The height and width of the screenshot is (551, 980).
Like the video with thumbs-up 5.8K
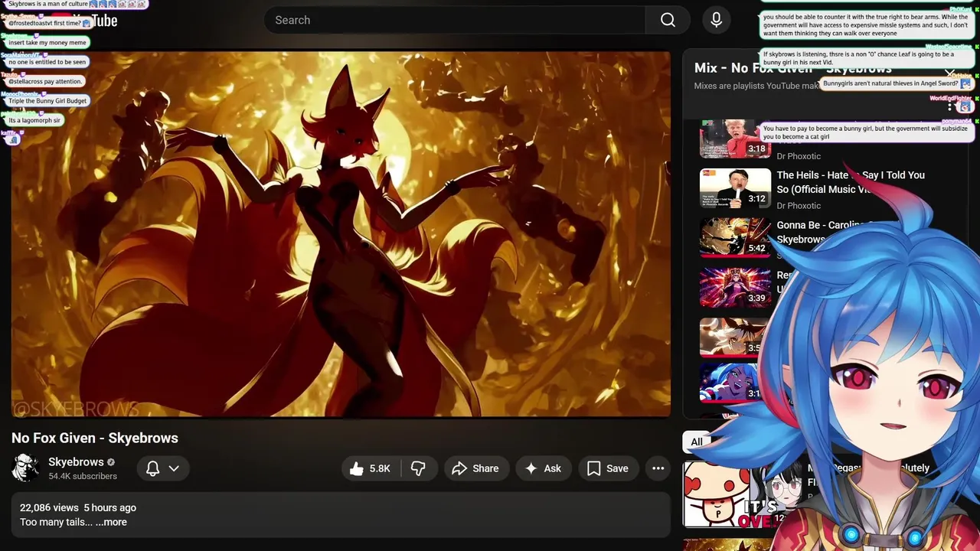[x=371, y=468]
